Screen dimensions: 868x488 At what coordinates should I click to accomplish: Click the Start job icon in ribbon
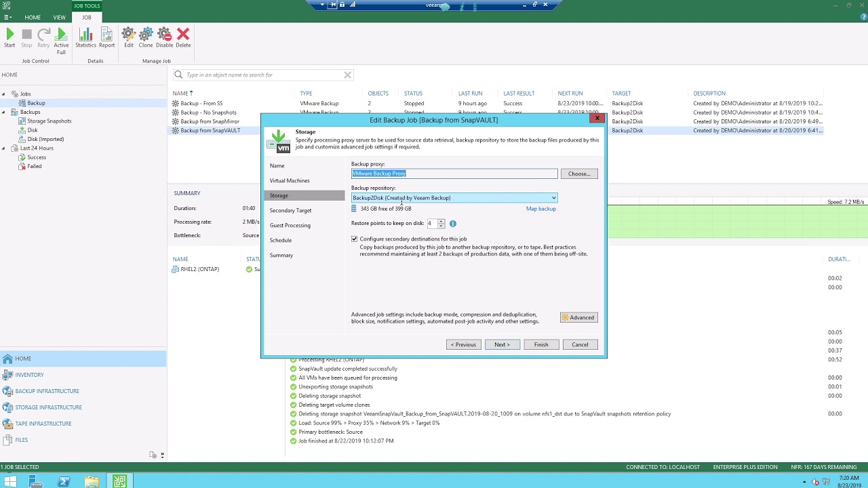click(x=9, y=38)
